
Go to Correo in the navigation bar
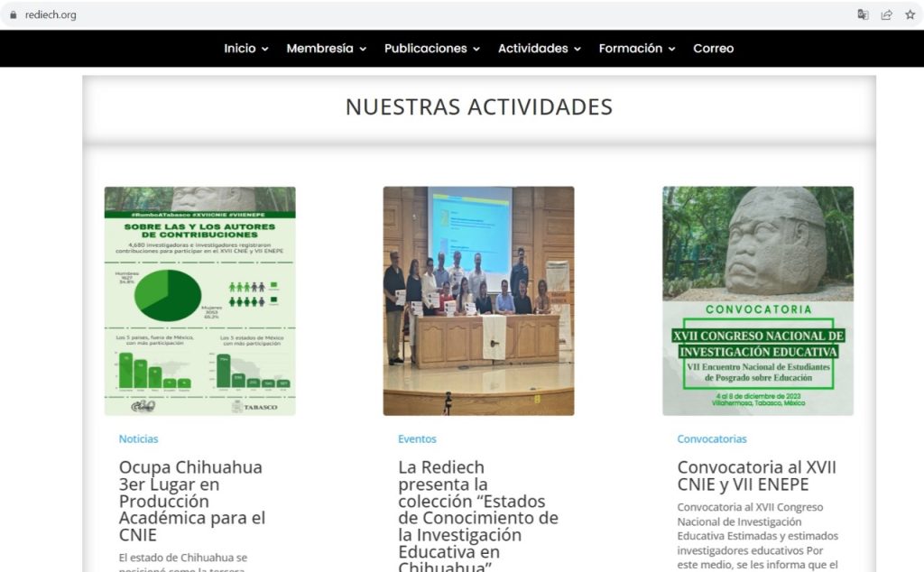pos(713,49)
